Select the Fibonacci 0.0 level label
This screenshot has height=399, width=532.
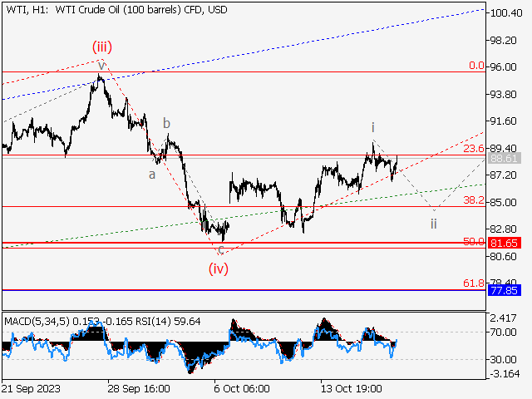coord(476,66)
